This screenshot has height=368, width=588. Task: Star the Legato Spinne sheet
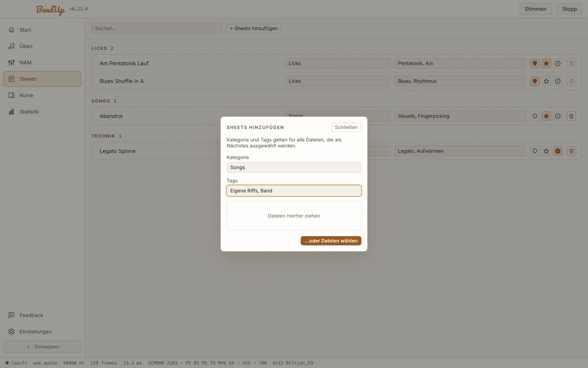tap(546, 151)
